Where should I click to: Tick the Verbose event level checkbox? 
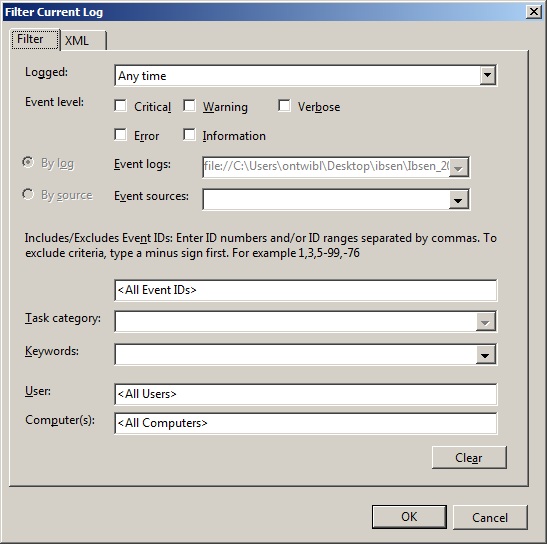coord(284,106)
